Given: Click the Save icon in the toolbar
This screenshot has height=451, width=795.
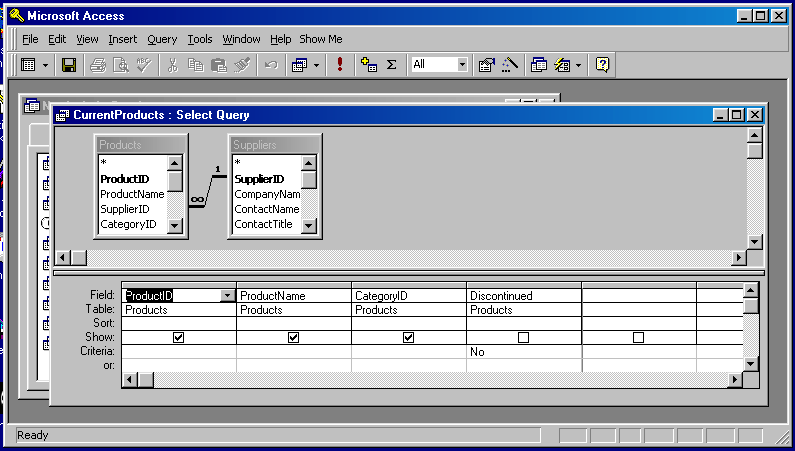Looking at the screenshot, I should coord(69,65).
